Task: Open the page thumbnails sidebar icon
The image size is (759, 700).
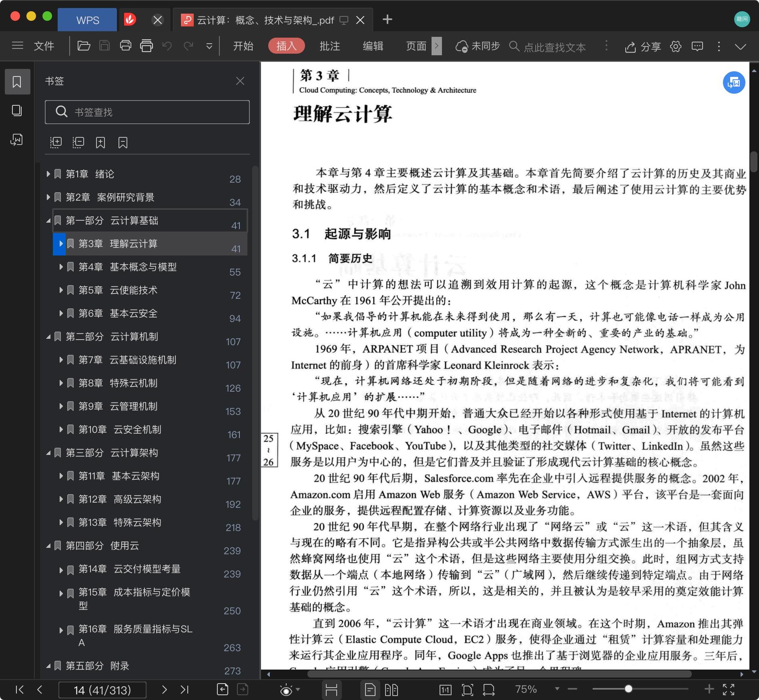Action: click(16, 111)
